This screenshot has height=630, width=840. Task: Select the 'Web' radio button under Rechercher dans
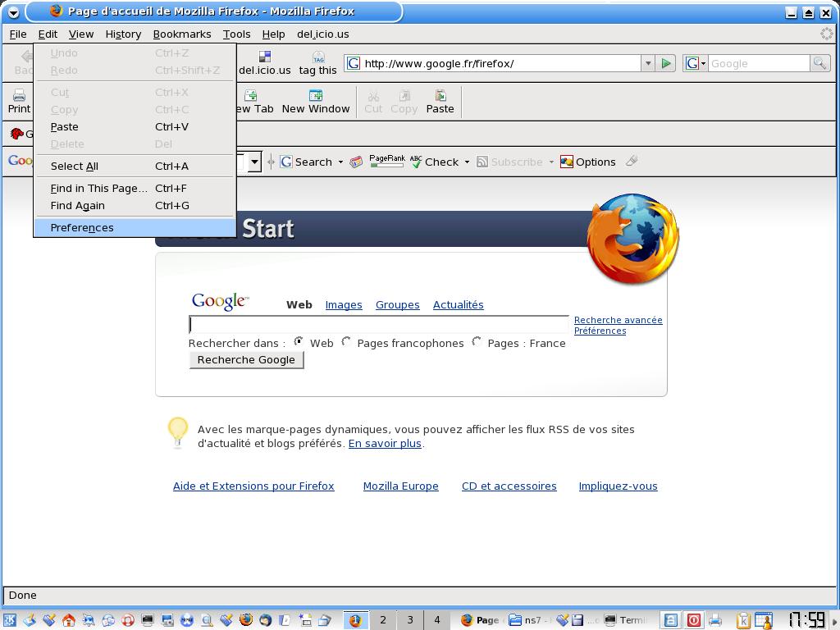pos(299,342)
